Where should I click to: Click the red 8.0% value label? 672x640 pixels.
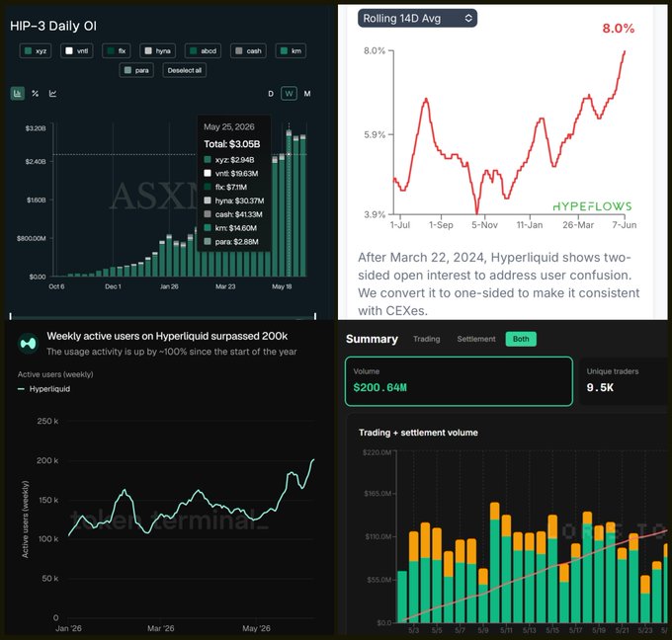pyautogui.click(x=618, y=29)
